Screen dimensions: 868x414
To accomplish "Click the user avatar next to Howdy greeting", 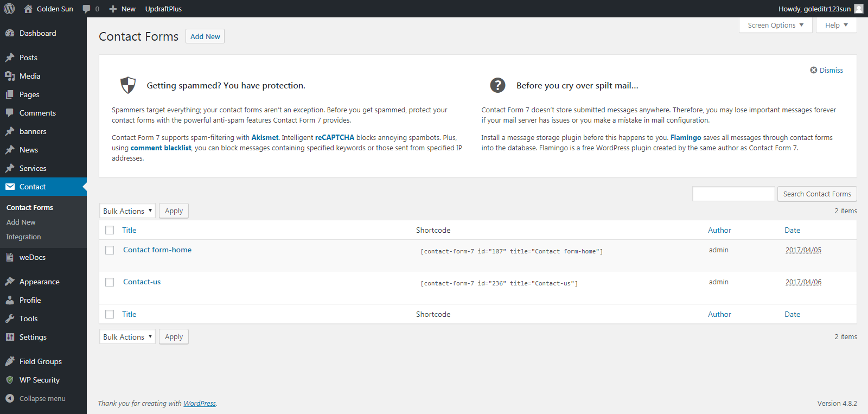I will (858, 9).
